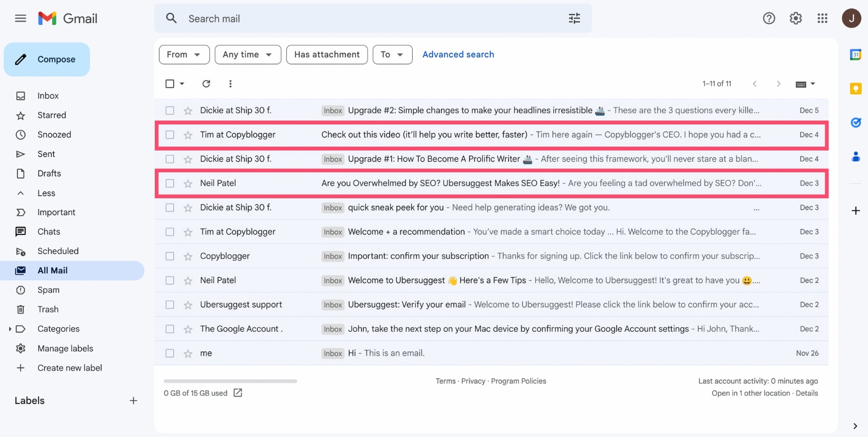Open the Google apps grid
This screenshot has height=437, width=868.
pyautogui.click(x=822, y=18)
